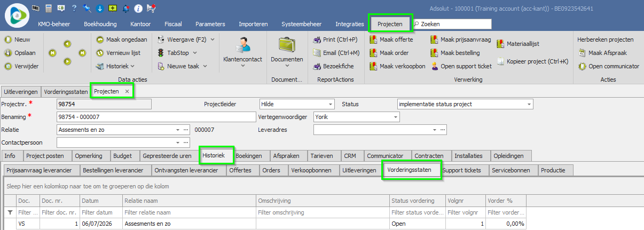
Task: Open the Documenten dropdown
Action: [x=287, y=53]
